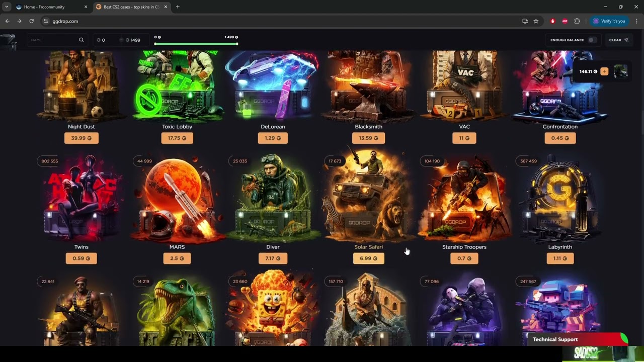The width and height of the screenshot is (644, 362).
Task: Click the Blacksmith 13.59 price button
Action: [369, 138]
